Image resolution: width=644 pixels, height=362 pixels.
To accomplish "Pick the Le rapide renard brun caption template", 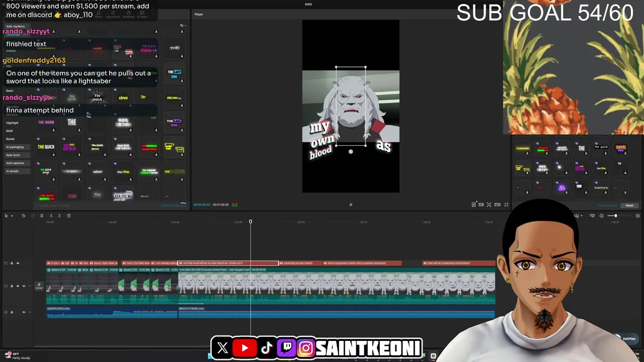I will click(x=149, y=172).
